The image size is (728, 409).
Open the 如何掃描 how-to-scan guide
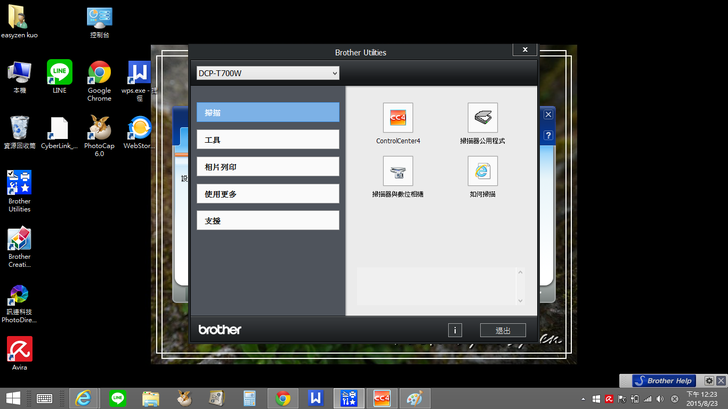click(482, 171)
